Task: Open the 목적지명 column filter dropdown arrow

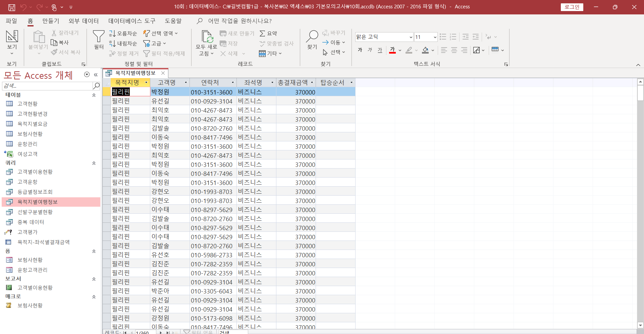Action: tap(146, 83)
